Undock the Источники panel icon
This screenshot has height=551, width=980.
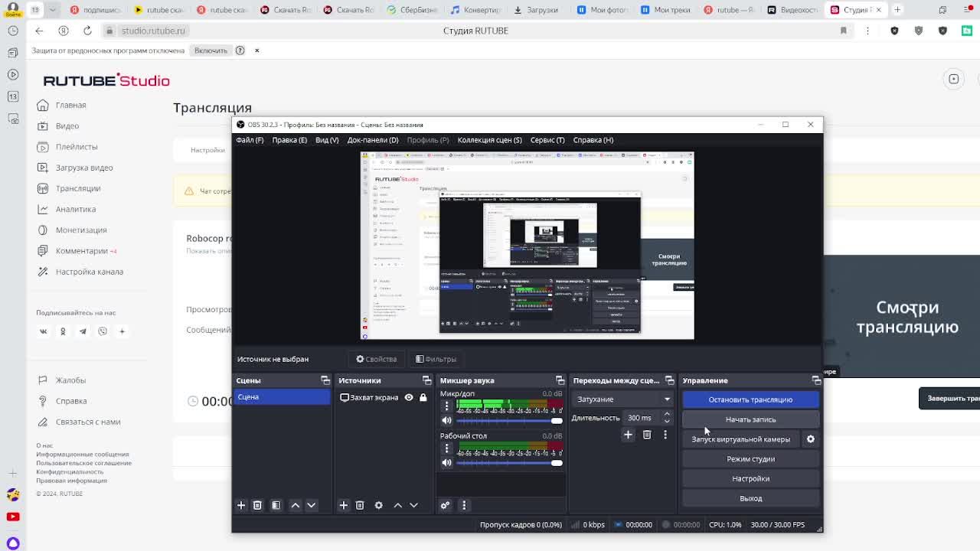[x=427, y=380]
